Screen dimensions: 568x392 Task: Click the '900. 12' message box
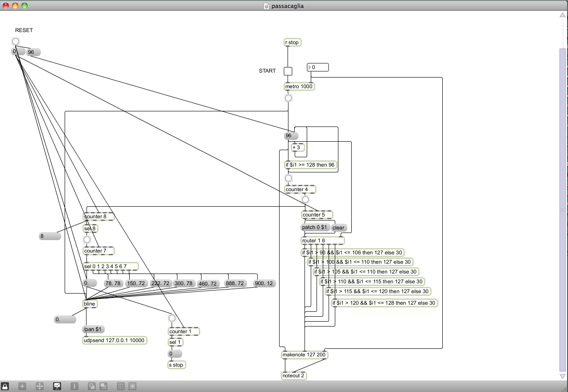tap(264, 283)
